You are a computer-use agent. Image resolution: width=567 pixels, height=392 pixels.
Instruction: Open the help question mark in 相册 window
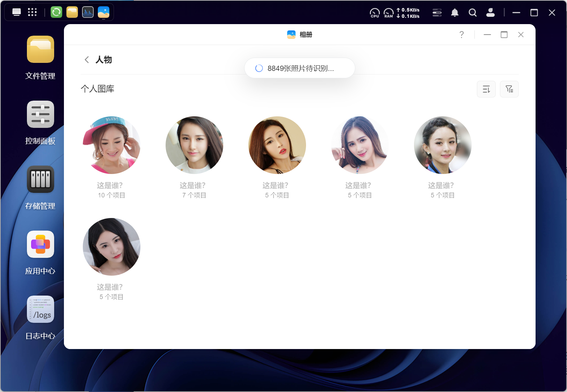coord(461,35)
